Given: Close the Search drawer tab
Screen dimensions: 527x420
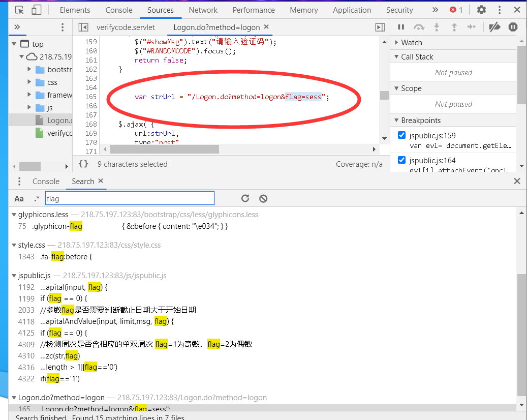Looking at the screenshot, I should 101,181.
